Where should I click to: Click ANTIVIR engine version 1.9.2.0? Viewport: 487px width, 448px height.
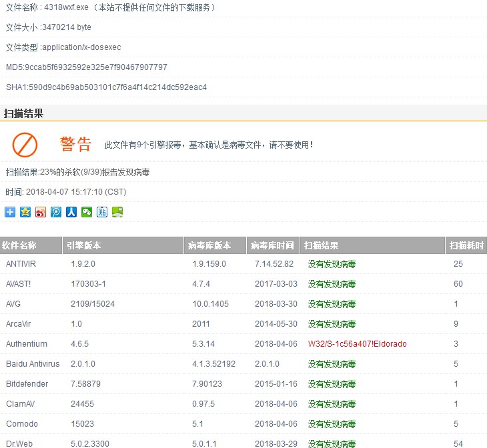click(x=83, y=264)
